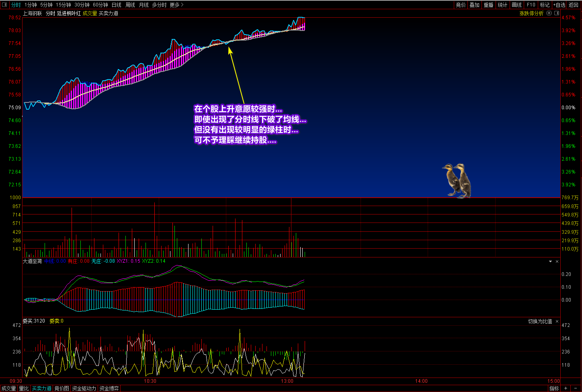Click the 大道至简 indicator name

pyautogui.click(x=32, y=261)
